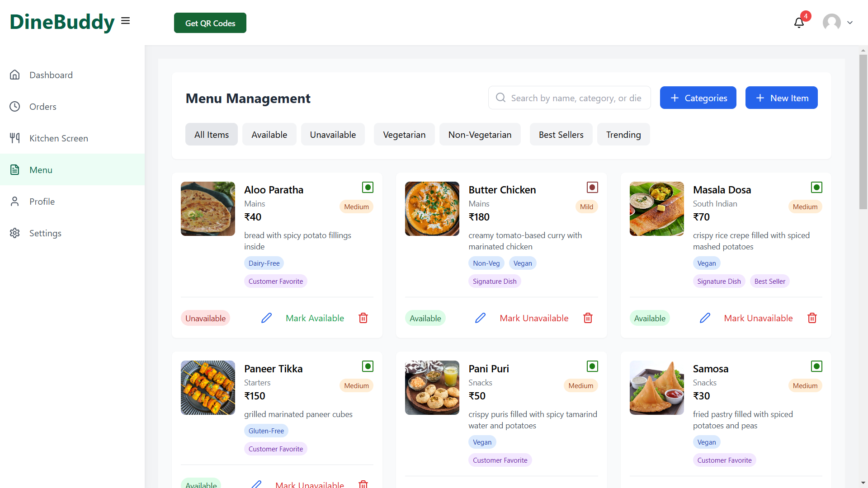Image resolution: width=868 pixels, height=488 pixels.
Task: Mark Aloo Paratha as available
Action: (315, 318)
